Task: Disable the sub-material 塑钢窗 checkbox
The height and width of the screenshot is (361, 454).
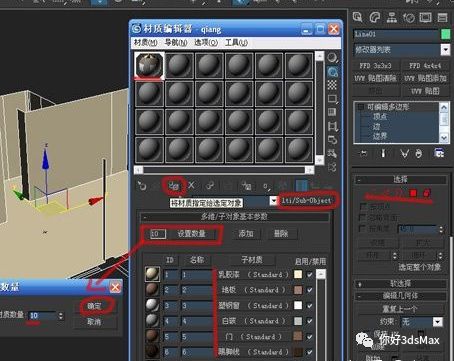Action: coord(310,306)
